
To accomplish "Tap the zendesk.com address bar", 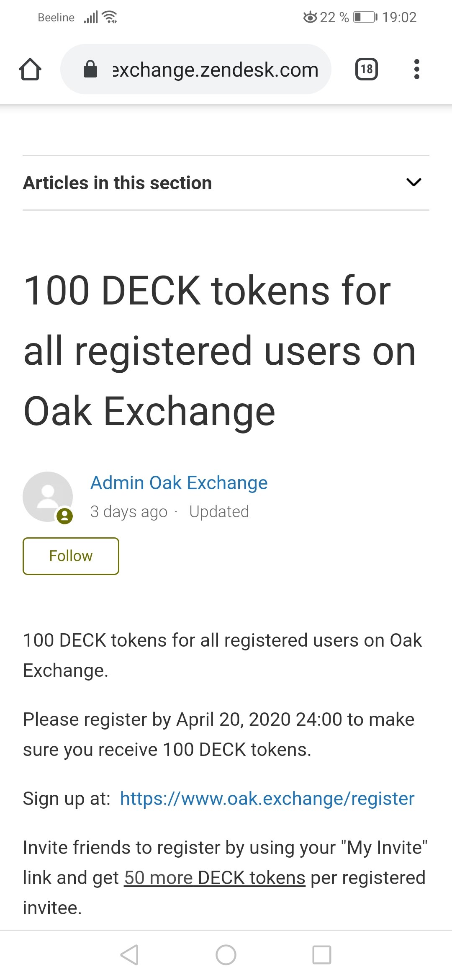I will pos(215,70).
